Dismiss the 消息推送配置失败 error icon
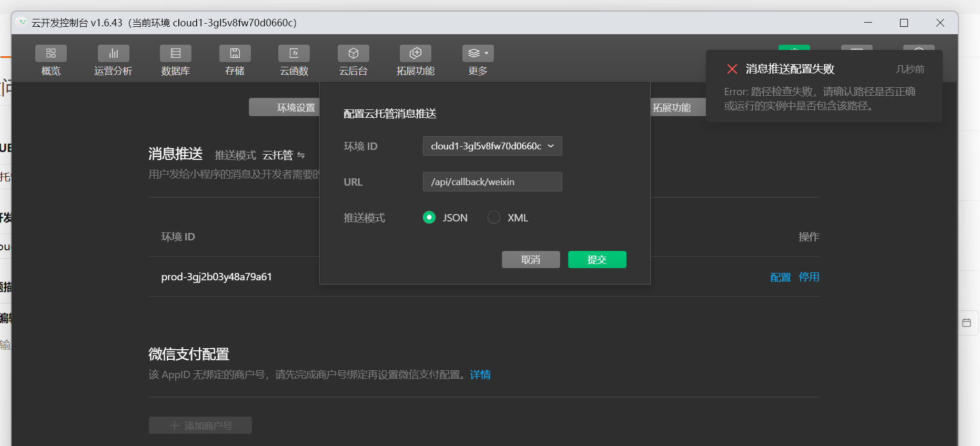Viewport: 980px width, 446px height. (732, 69)
